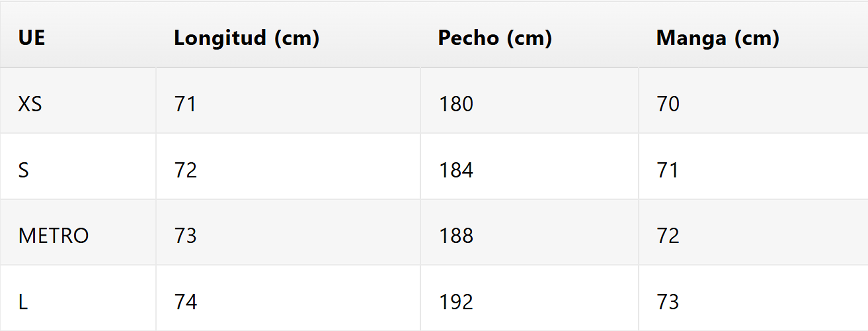Click chest value 184 in S row
Viewport: 868px width, 331px height.
pos(456,170)
